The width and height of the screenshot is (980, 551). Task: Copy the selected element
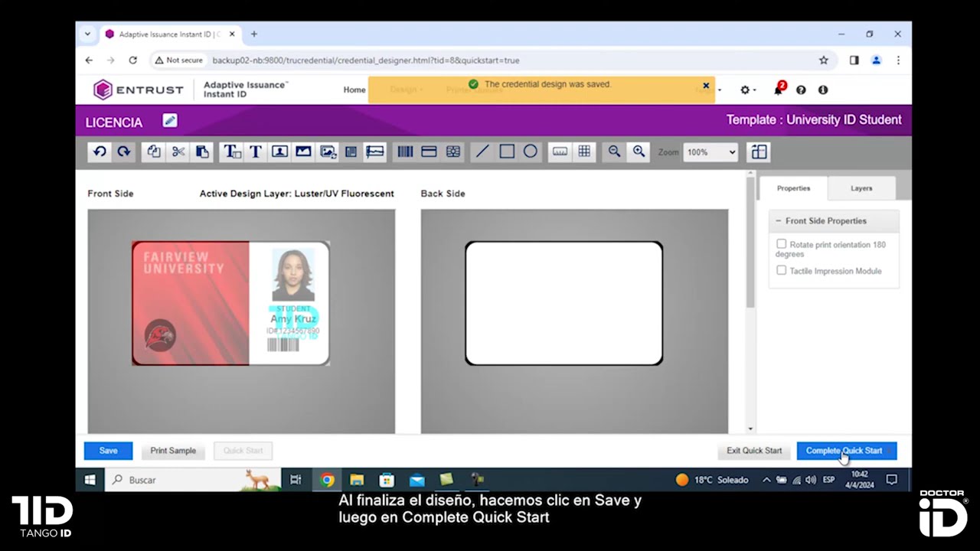(x=154, y=152)
